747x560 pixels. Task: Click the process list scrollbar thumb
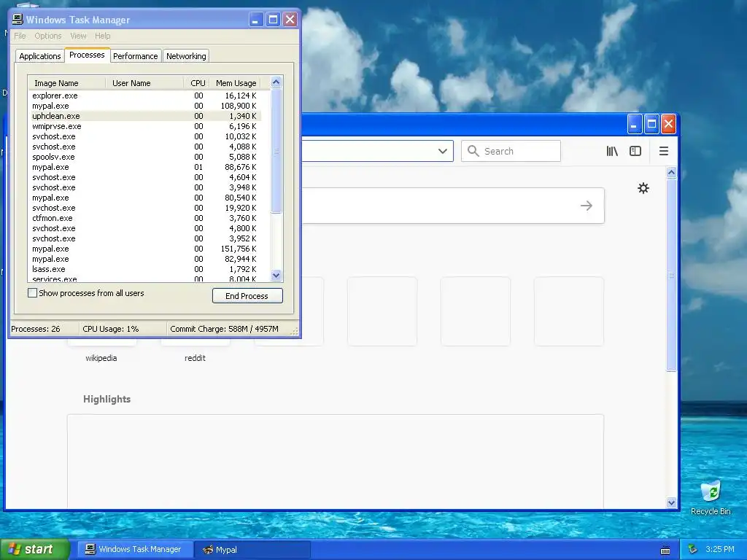click(276, 151)
